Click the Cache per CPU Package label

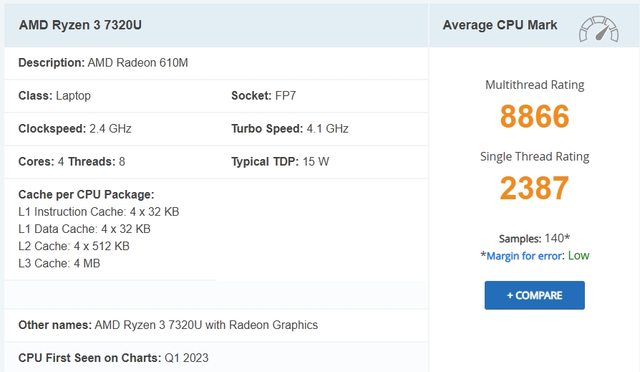click(87, 194)
